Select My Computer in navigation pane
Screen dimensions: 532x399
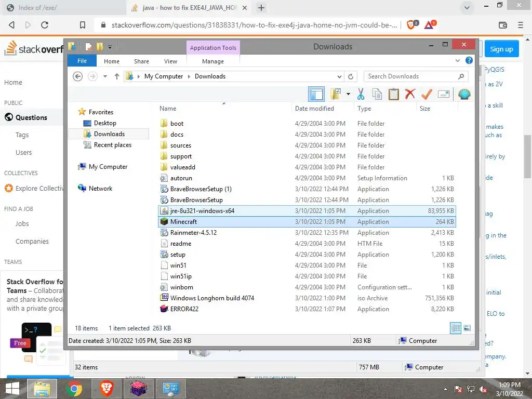pyautogui.click(x=108, y=167)
